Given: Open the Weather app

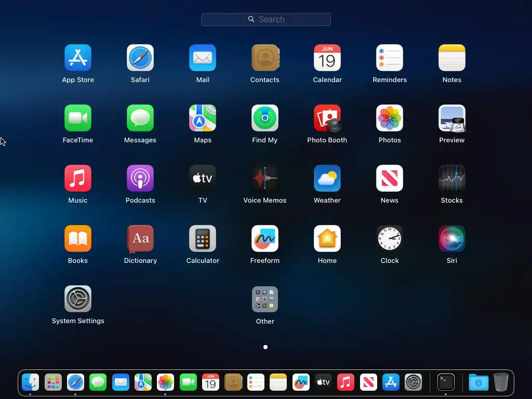Looking at the screenshot, I should click(x=327, y=179).
